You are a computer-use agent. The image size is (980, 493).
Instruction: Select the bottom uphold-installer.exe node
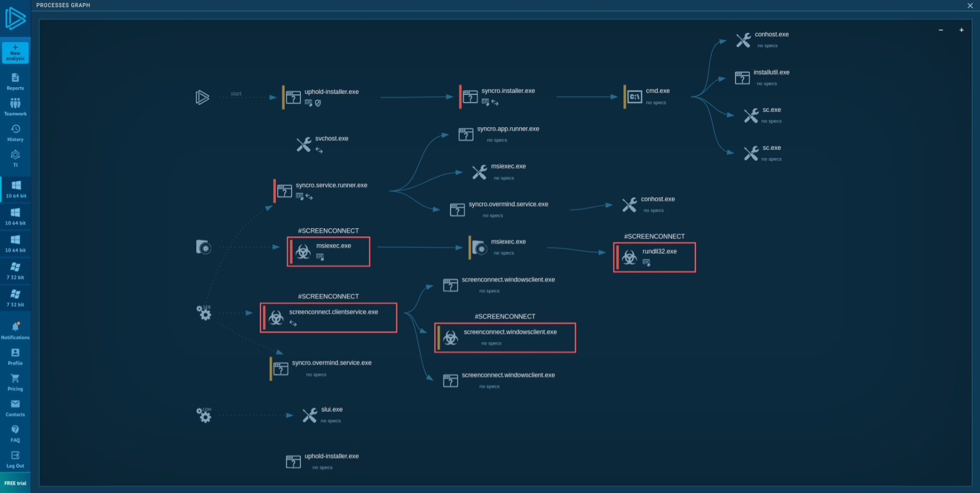pyautogui.click(x=322, y=462)
